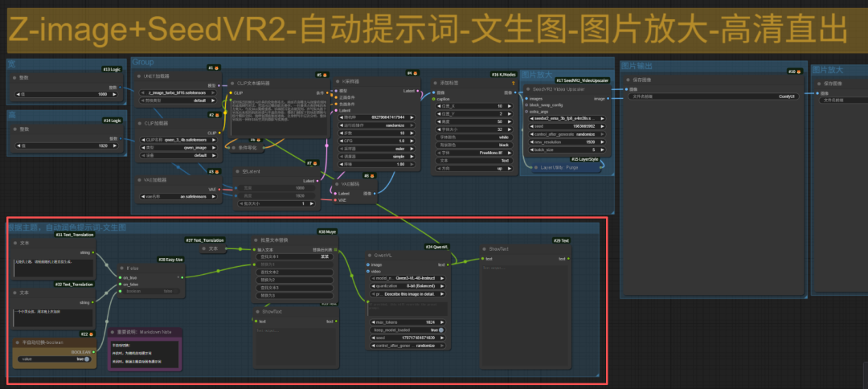Open the 字体 FreeMono.ttf dropdown
This screenshot has width=868, height=389.
(473, 152)
